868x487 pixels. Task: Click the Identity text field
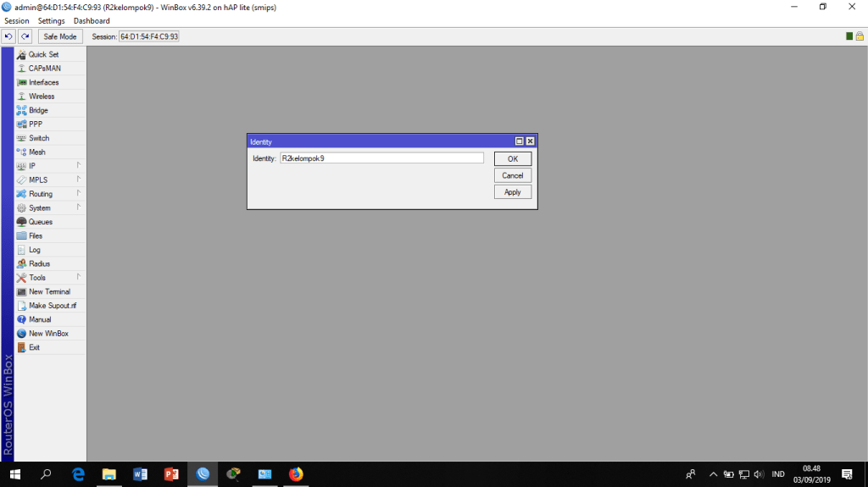coord(381,158)
